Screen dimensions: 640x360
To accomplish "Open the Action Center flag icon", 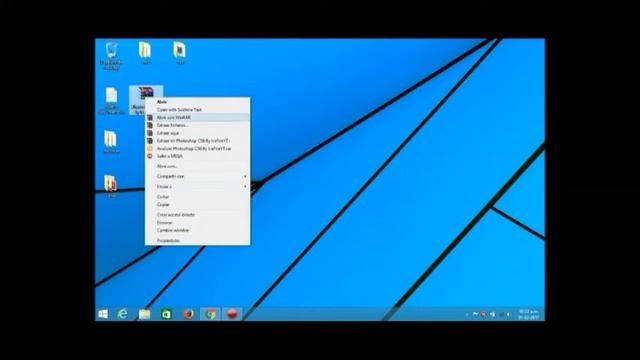I will coord(475,314).
